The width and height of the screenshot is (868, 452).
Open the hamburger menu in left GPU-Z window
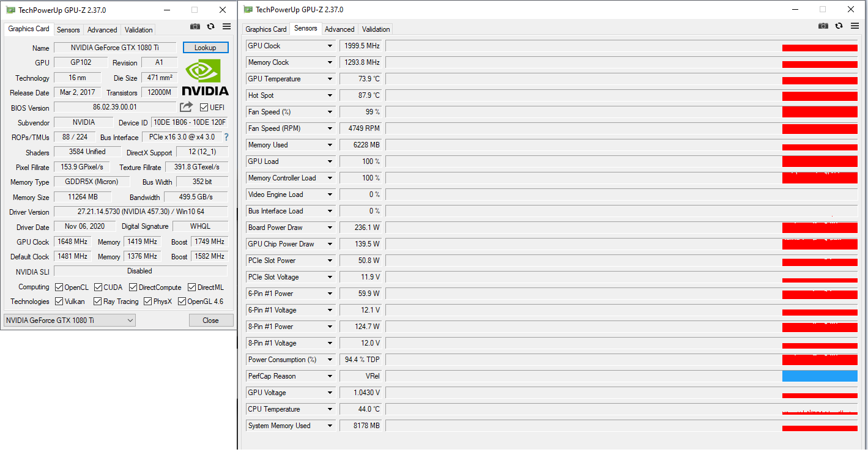[227, 26]
